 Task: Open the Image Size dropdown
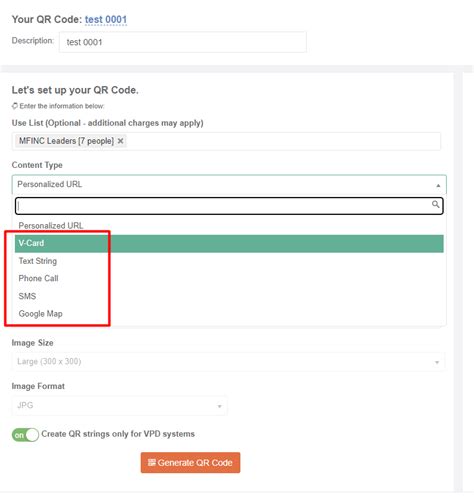(228, 362)
